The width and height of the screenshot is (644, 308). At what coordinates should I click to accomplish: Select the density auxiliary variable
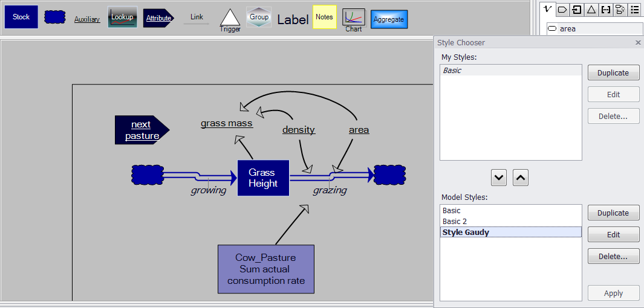pos(299,130)
